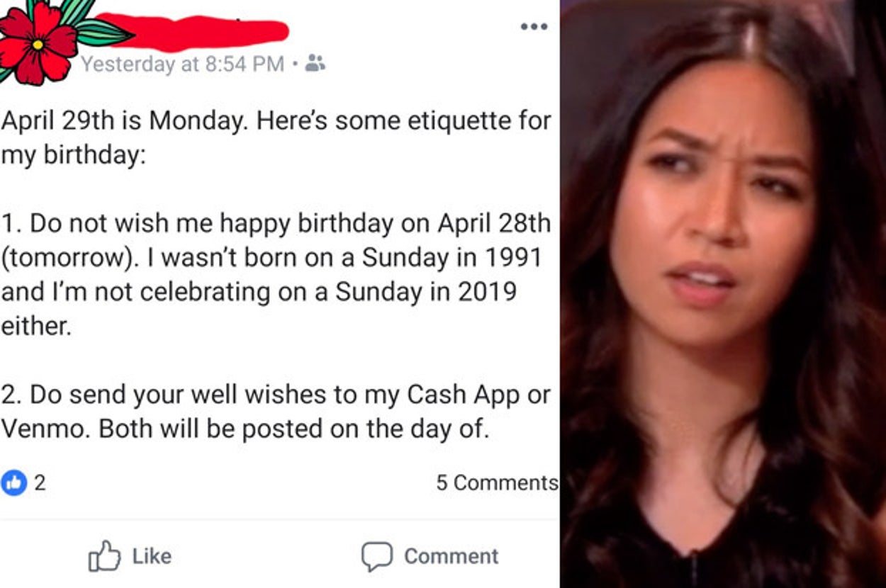Click the speech bubble comment icon

click(x=376, y=556)
